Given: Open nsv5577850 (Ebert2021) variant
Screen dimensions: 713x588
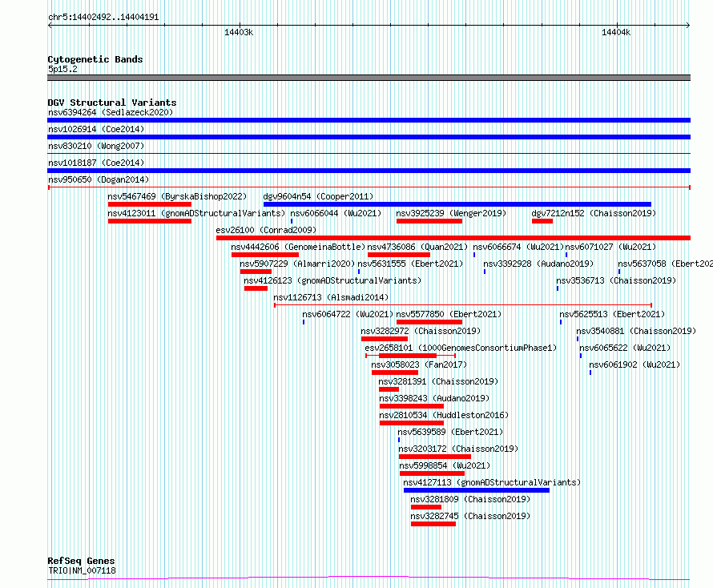Looking at the screenshot, I should coord(449,314).
